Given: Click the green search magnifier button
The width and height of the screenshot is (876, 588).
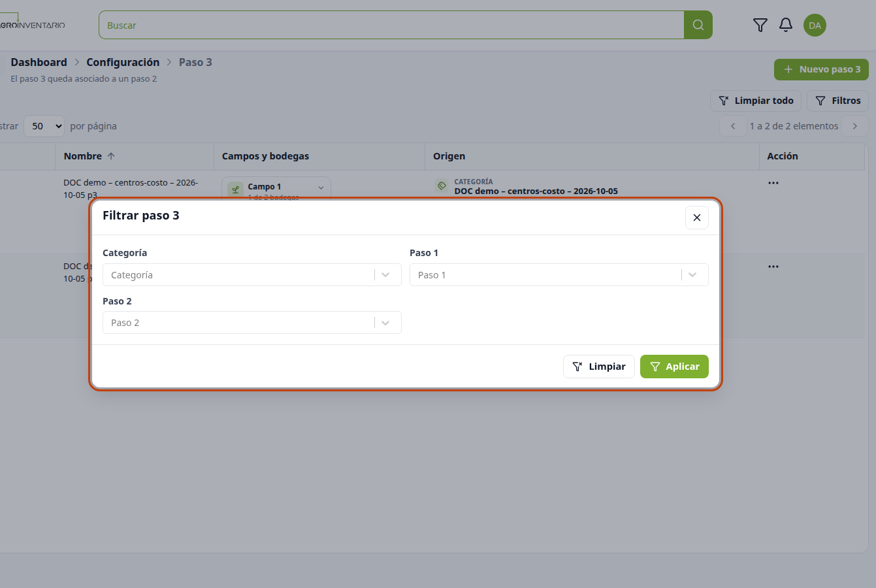Looking at the screenshot, I should pos(698,25).
